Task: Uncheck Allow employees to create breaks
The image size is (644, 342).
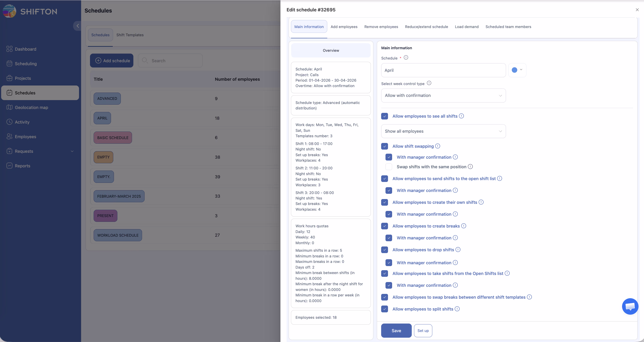Action: pos(385,226)
